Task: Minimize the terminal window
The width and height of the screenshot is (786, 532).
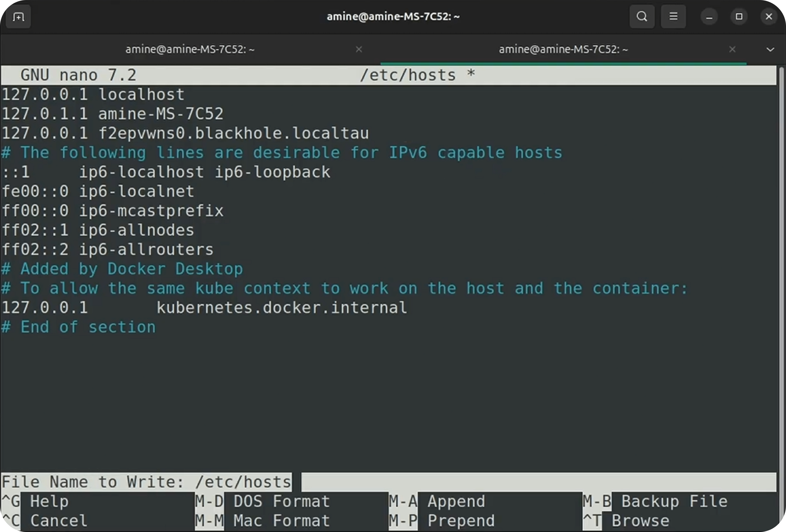Action: coord(709,17)
